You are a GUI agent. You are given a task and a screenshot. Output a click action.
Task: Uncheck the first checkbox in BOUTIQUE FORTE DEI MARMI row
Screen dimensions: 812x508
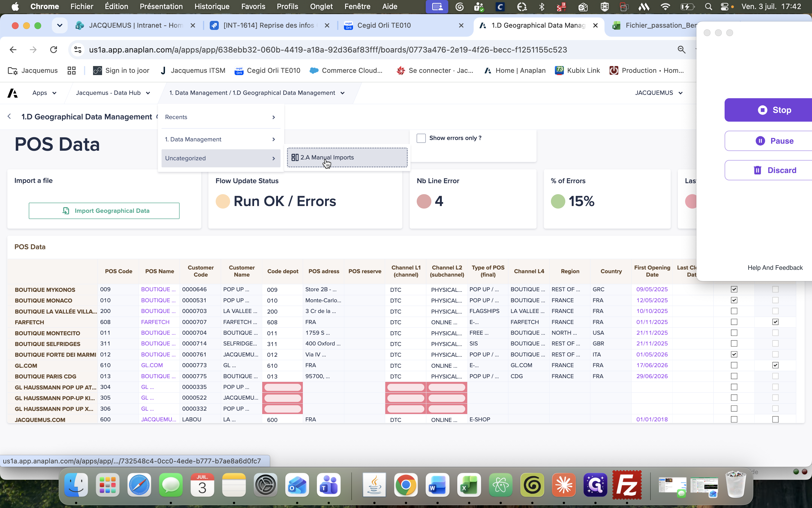point(734,354)
